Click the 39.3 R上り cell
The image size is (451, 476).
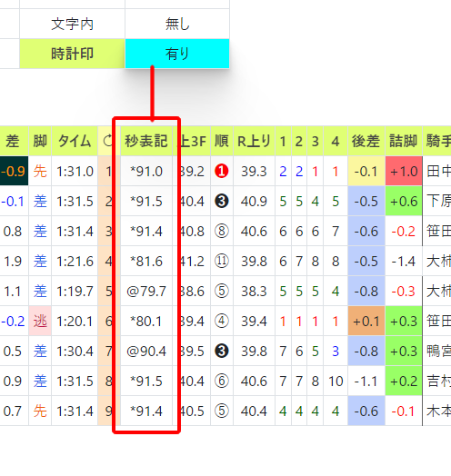[x=254, y=172]
